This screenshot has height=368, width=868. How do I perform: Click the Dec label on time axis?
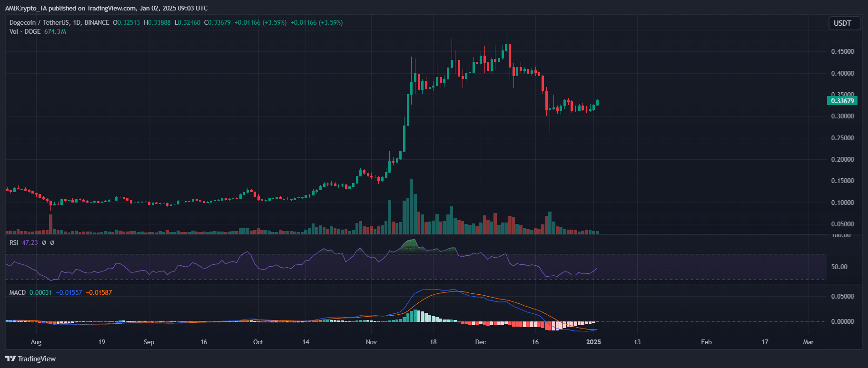click(x=481, y=342)
